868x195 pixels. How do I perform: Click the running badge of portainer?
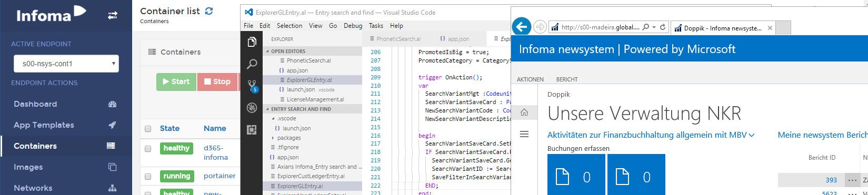click(x=177, y=176)
